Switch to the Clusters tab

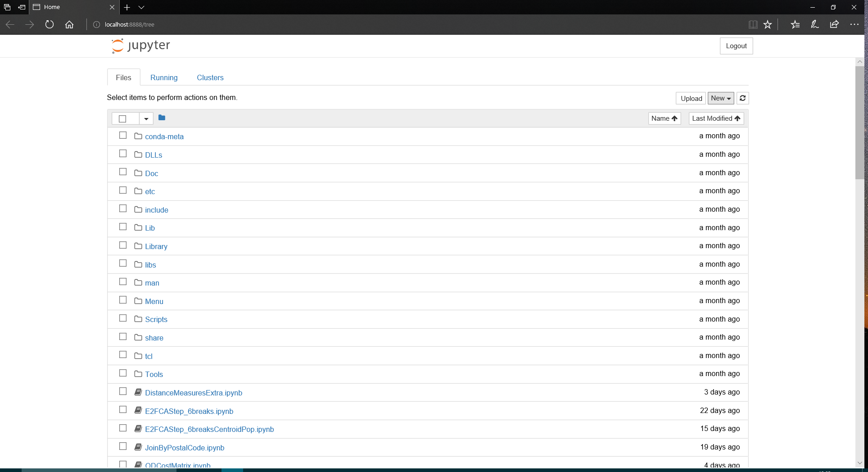[x=210, y=77]
